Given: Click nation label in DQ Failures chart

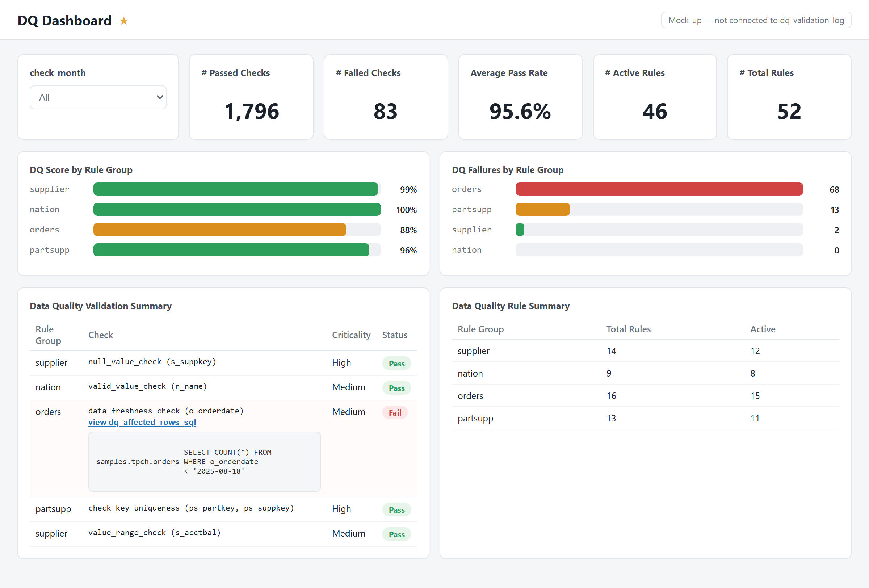Looking at the screenshot, I should (x=467, y=250).
